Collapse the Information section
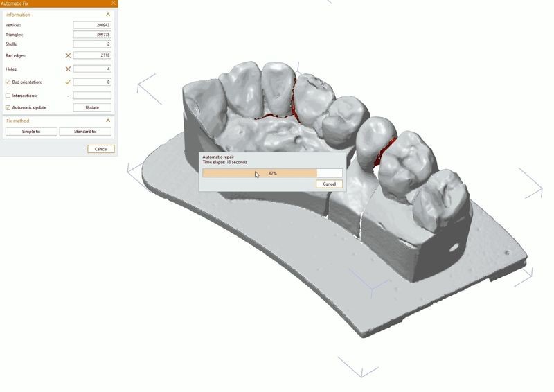Screen dimensions: 554x392 (x=108, y=15)
